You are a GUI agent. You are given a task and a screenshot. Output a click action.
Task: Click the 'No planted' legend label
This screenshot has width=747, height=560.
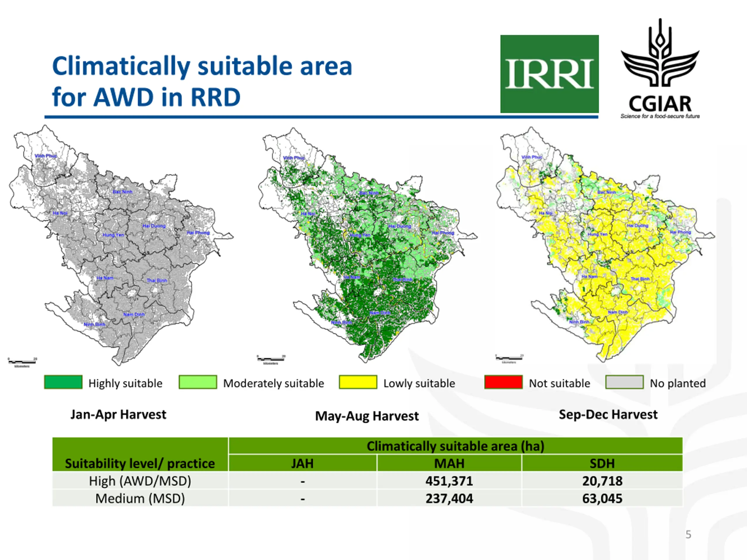point(678,384)
